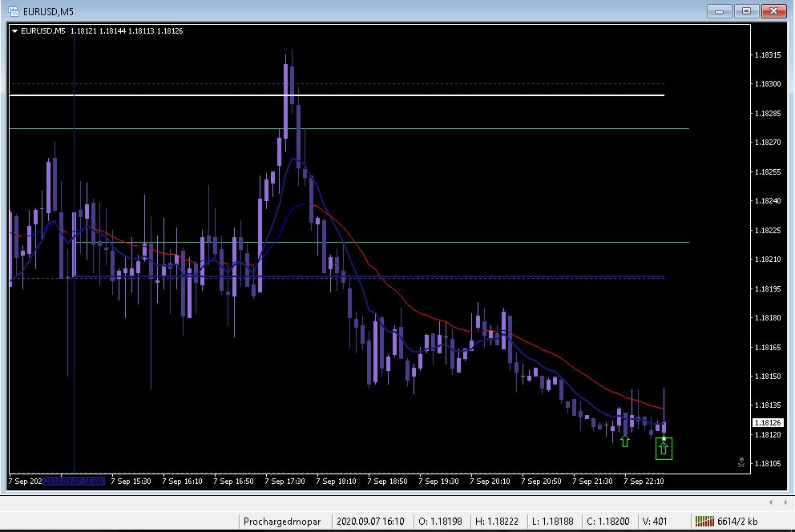This screenshot has height=532, width=795.
Task: Click price scale label 1.18270
Action: point(768,143)
